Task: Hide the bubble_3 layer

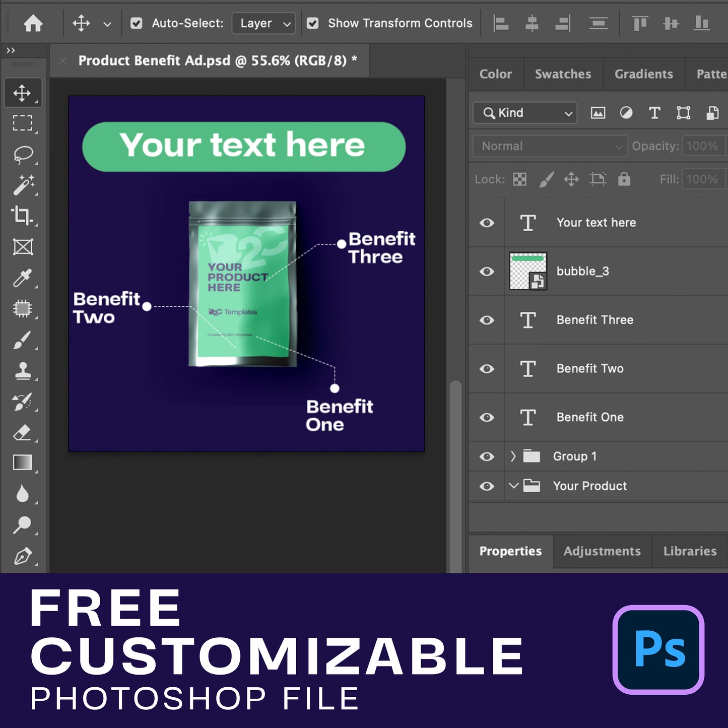Action: click(487, 272)
